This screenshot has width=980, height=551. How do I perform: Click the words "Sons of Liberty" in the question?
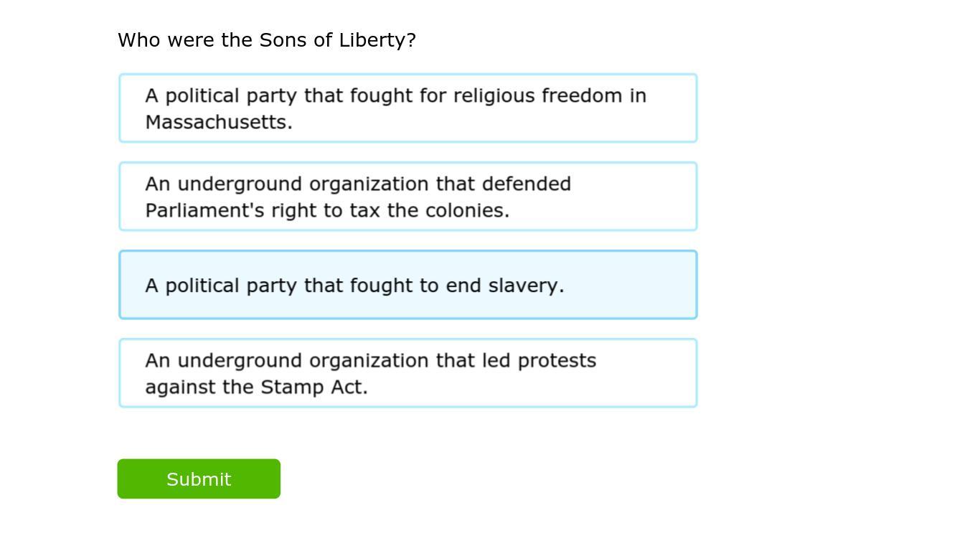click(331, 40)
